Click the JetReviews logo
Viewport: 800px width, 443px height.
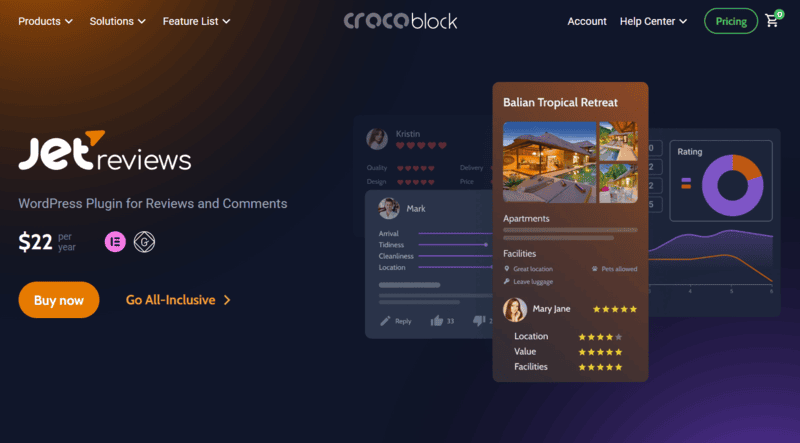tap(105, 150)
